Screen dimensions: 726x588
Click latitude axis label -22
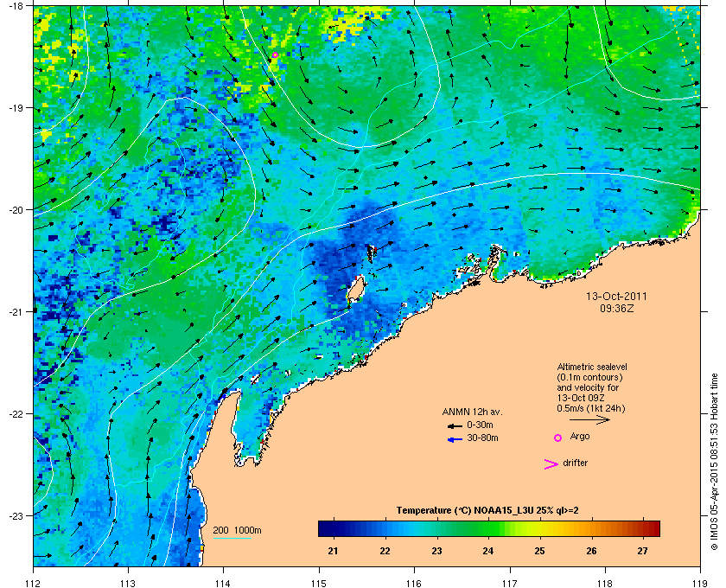tap(15, 413)
